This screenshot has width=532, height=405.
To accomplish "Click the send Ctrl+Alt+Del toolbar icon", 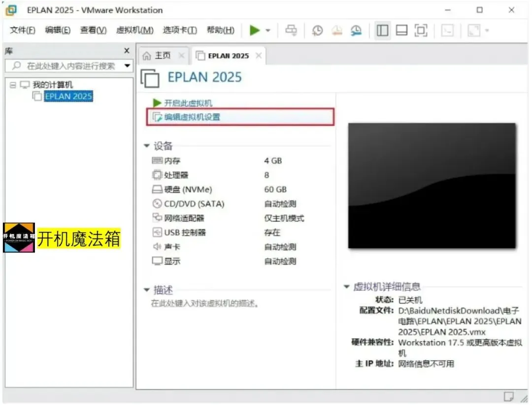I will pos(291,30).
